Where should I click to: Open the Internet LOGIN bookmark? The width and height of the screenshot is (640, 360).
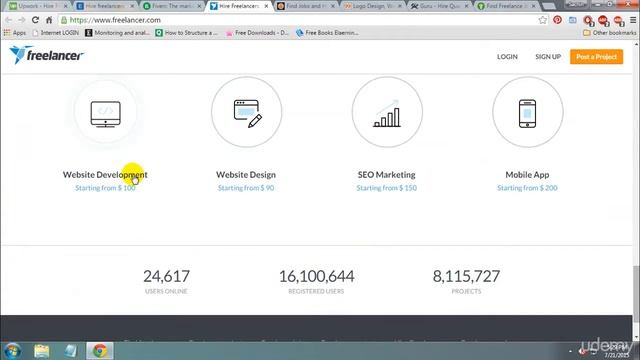(x=56, y=33)
